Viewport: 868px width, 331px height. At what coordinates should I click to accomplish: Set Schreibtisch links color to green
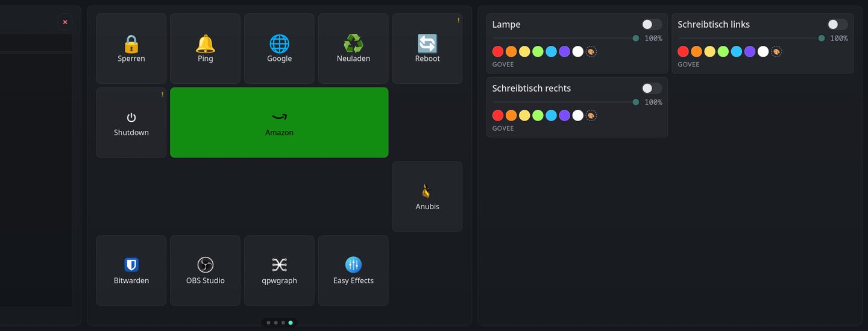pos(723,52)
